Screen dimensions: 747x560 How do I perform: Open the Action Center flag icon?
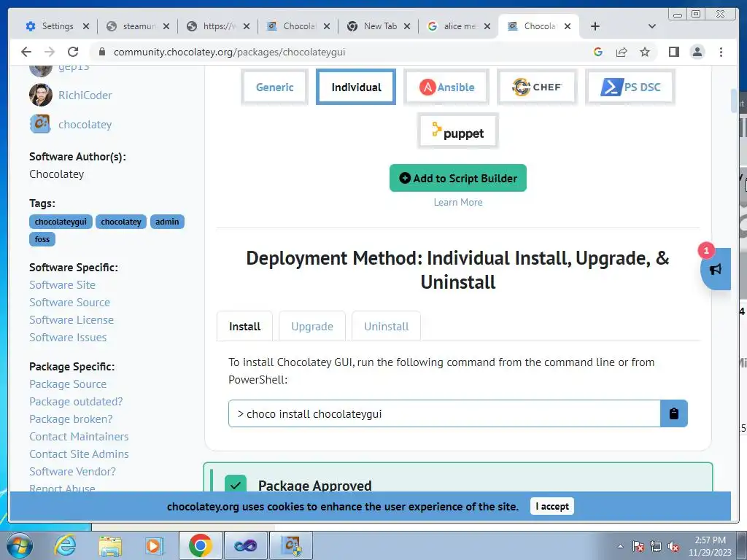pyautogui.click(x=638, y=547)
